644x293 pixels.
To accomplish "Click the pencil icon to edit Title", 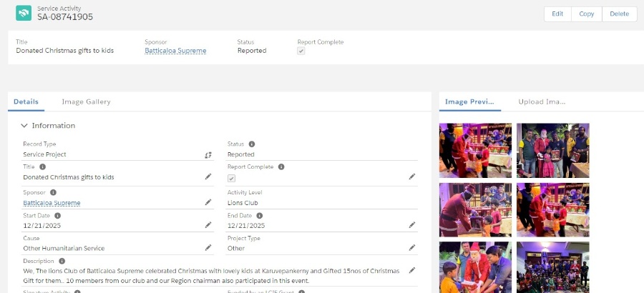I will [208, 177].
